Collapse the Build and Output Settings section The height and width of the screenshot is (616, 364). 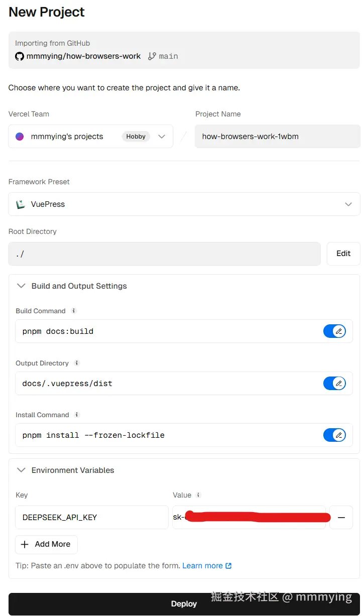click(x=21, y=286)
